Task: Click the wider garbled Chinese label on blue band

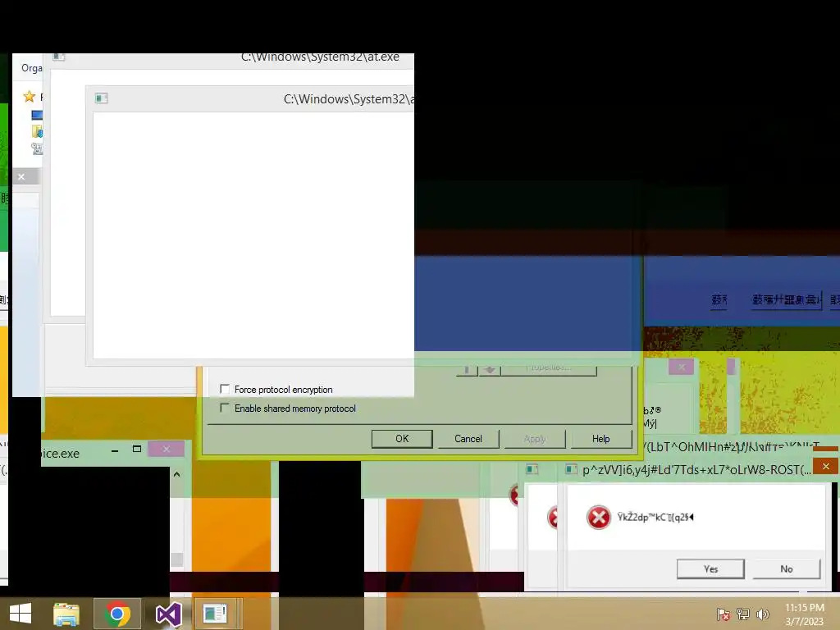Action: pyautogui.click(x=786, y=300)
